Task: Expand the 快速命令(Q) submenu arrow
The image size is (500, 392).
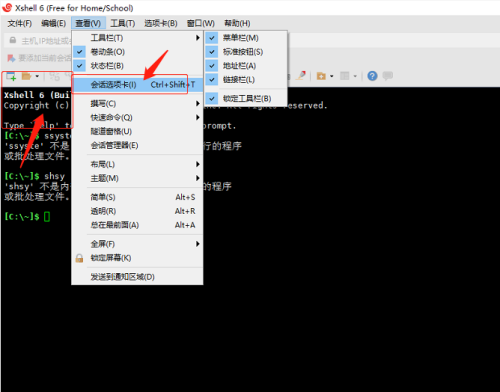Action: point(198,117)
